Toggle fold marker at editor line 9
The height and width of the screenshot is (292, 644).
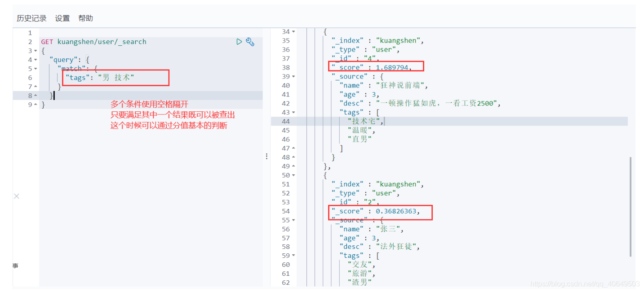(36, 105)
